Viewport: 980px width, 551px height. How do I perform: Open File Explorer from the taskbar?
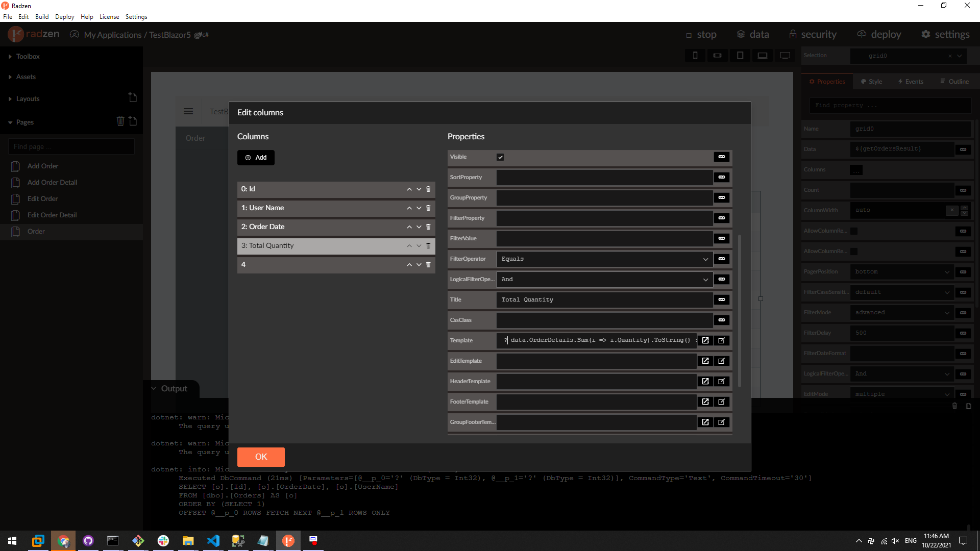[x=188, y=540]
